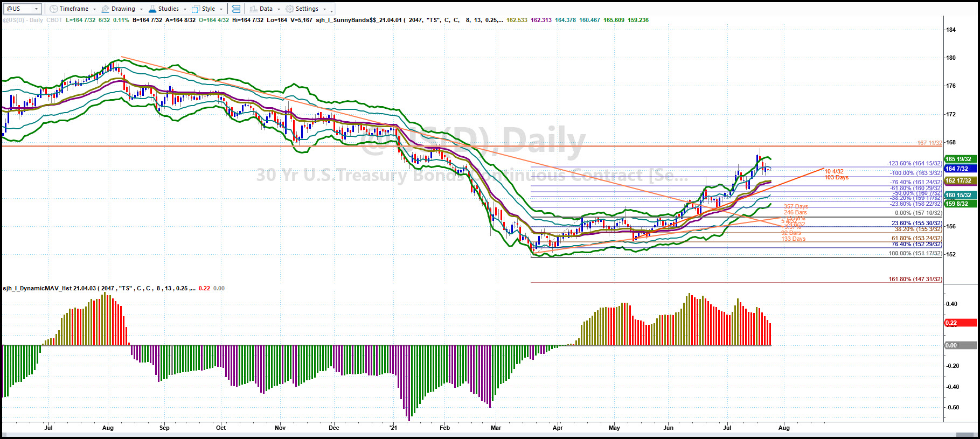980x439 pixels.
Task: Click the 133 Days trendline annotation
Action: pyautogui.click(x=794, y=239)
